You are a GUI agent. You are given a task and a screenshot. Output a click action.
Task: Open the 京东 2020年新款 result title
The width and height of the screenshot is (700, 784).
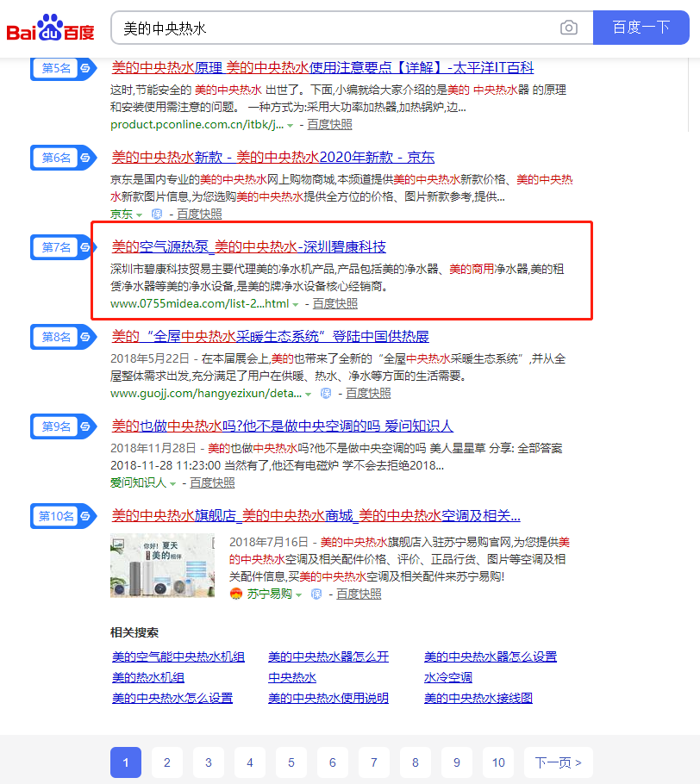point(272,157)
